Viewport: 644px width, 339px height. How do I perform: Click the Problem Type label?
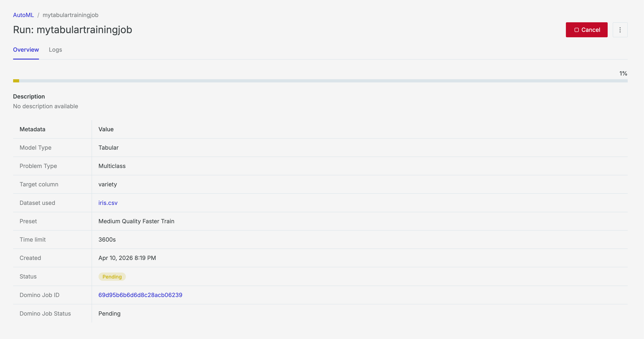(38, 166)
